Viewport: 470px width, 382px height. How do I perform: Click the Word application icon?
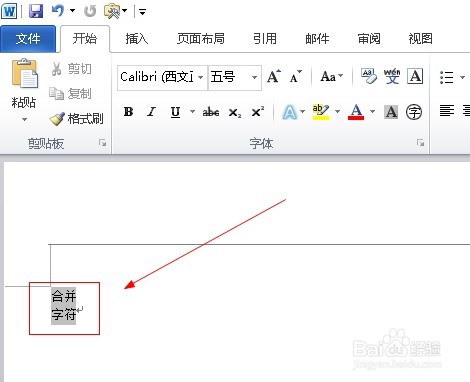[9, 11]
